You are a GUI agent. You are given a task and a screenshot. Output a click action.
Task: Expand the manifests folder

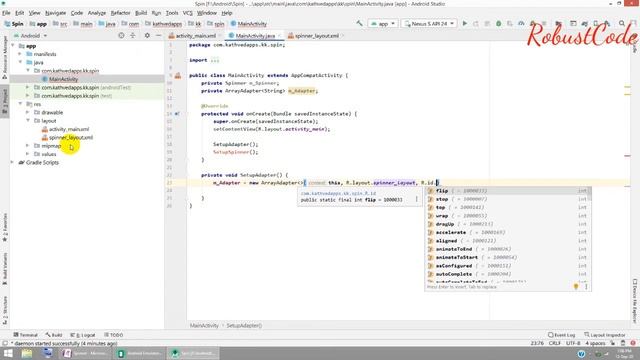point(20,54)
